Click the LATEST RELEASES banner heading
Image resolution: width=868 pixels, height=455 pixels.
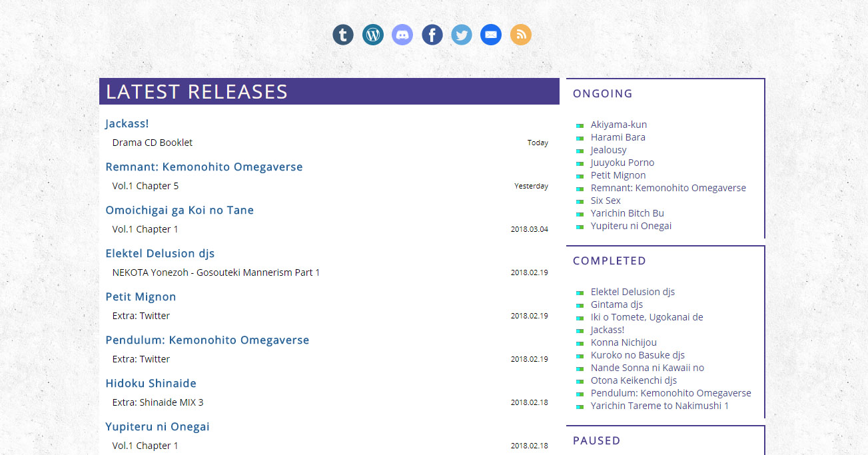coord(197,91)
